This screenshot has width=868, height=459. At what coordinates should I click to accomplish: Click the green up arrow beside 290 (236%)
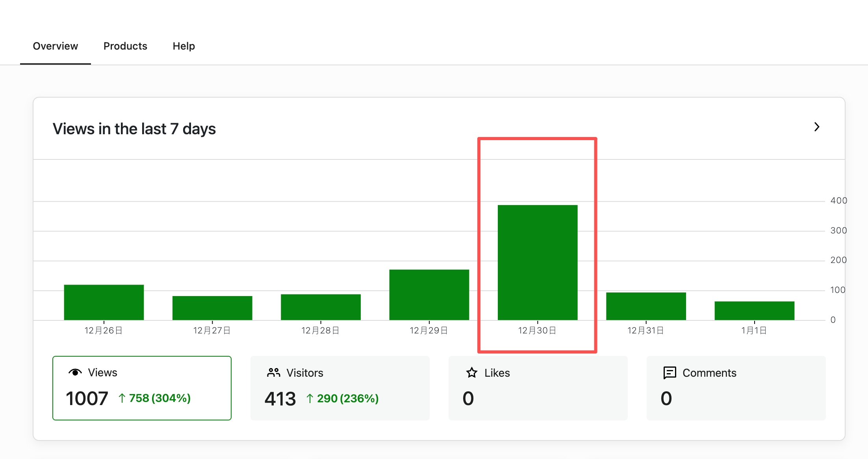point(310,399)
